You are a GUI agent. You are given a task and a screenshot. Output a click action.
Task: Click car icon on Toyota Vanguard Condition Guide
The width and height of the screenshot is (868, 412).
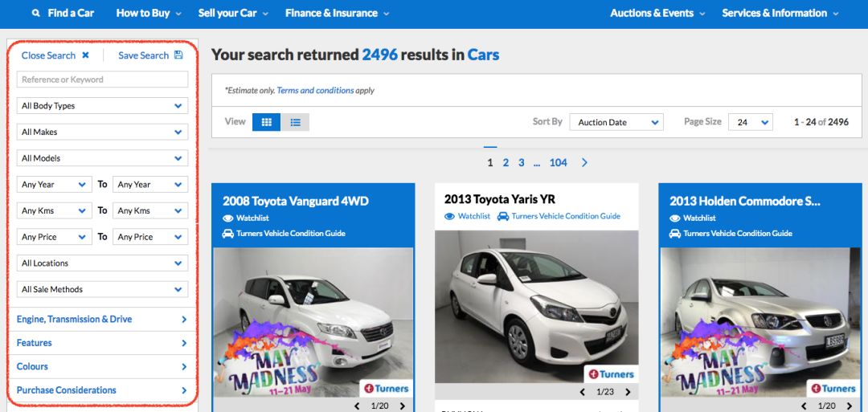[x=228, y=234]
